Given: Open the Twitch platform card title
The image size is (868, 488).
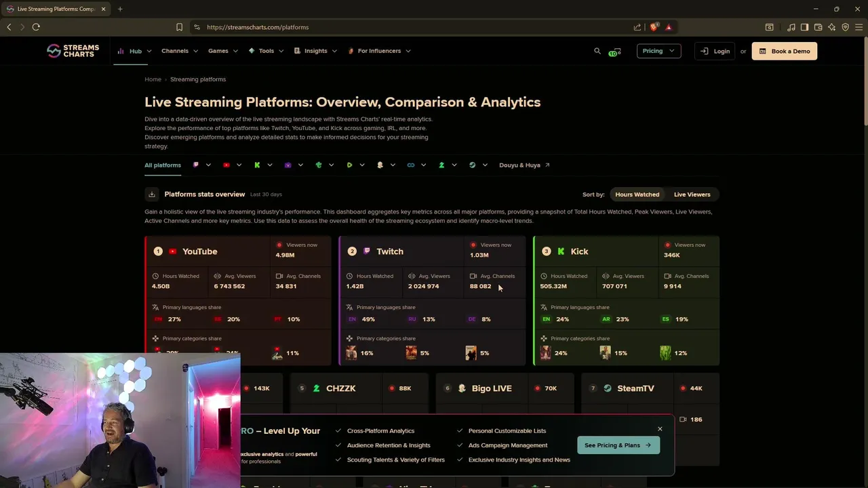Looking at the screenshot, I should (389, 251).
